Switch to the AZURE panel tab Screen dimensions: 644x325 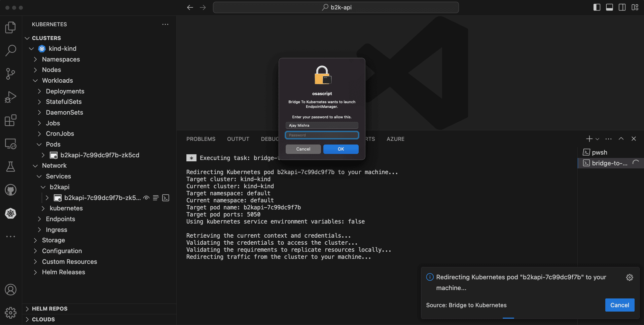(x=395, y=139)
